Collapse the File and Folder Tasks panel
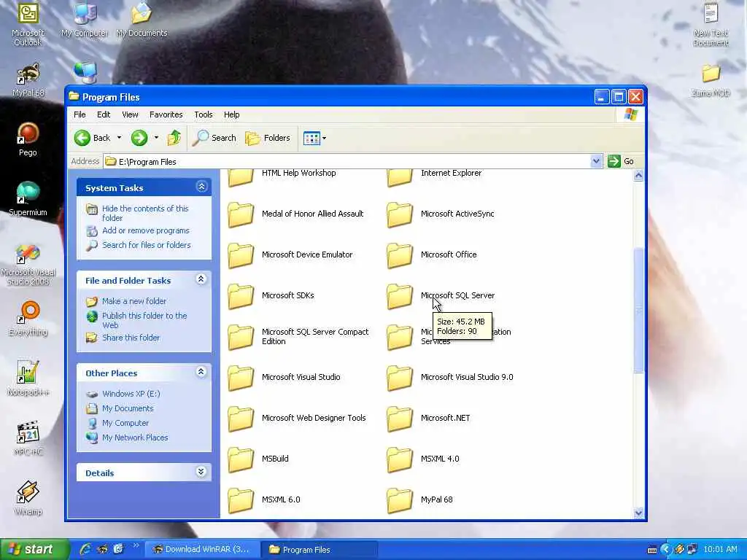The width and height of the screenshot is (747, 560). (201, 279)
